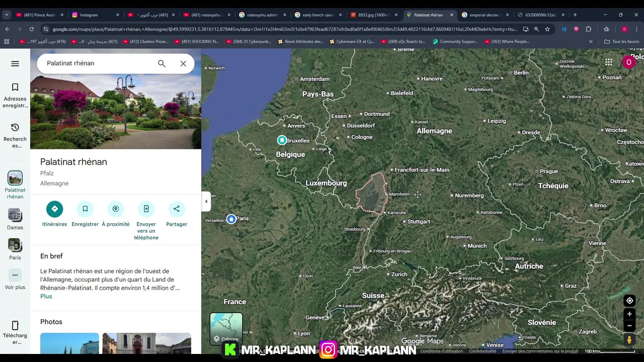Switch to natenyahu admits Google tab
This screenshot has width=644, height=362.
point(262,15)
